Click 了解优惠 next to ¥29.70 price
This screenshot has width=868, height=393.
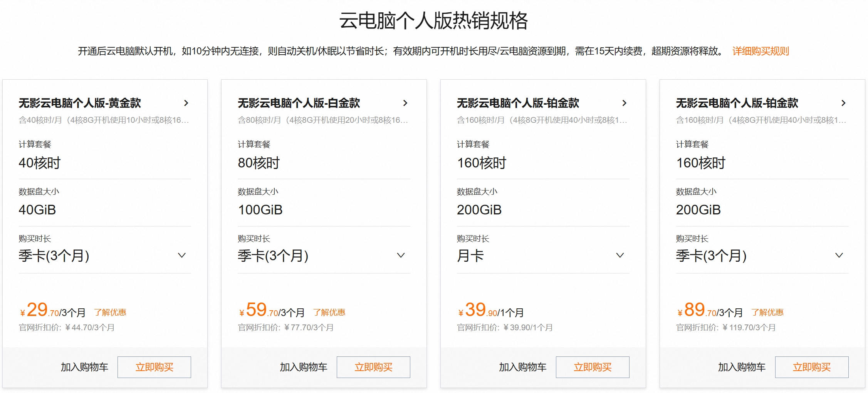click(110, 313)
